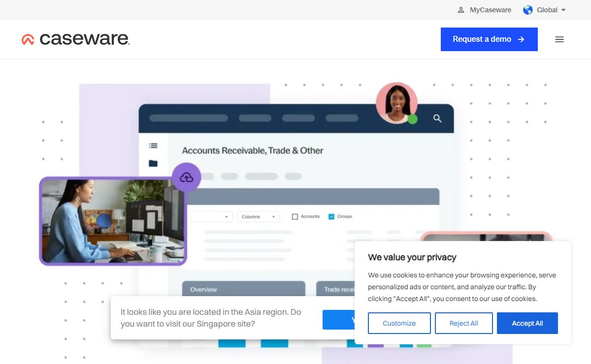Click the magnifying glass search icon
The image size is (591, 364).
(x=437, y=119)
